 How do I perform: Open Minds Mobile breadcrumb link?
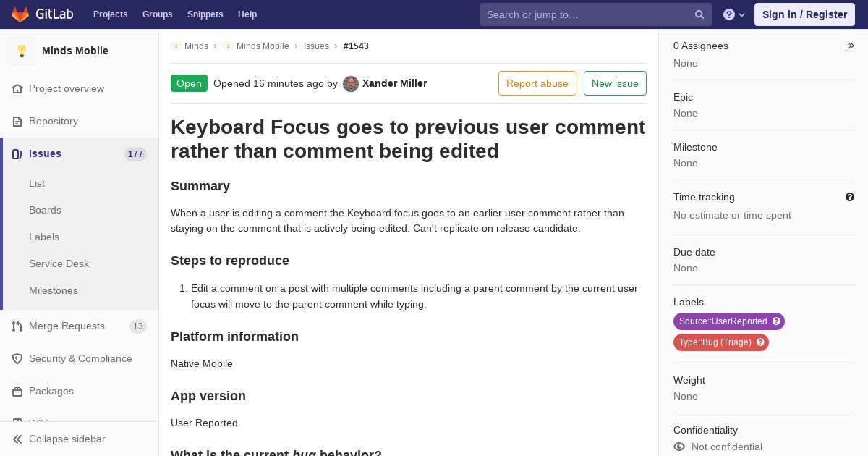263,46
